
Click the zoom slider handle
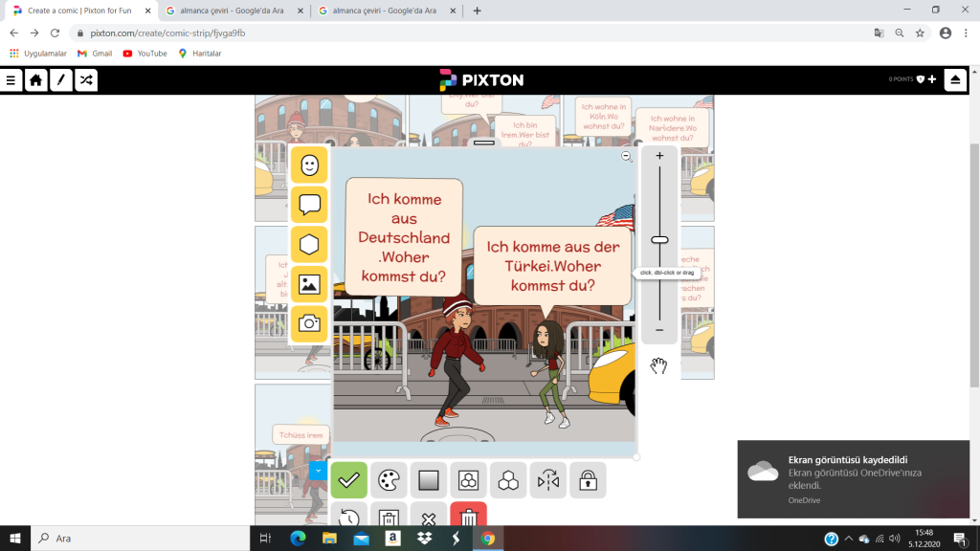click(x=659, y=239)
